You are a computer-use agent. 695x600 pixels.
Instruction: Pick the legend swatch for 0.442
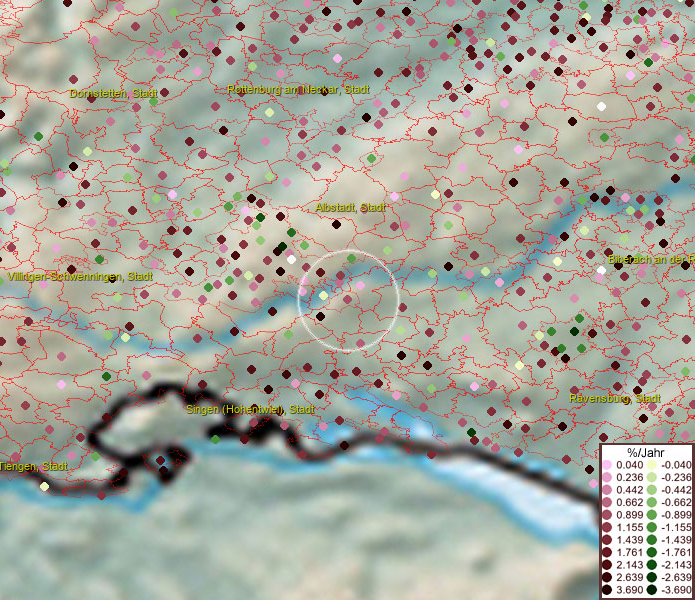click(607, 490)
